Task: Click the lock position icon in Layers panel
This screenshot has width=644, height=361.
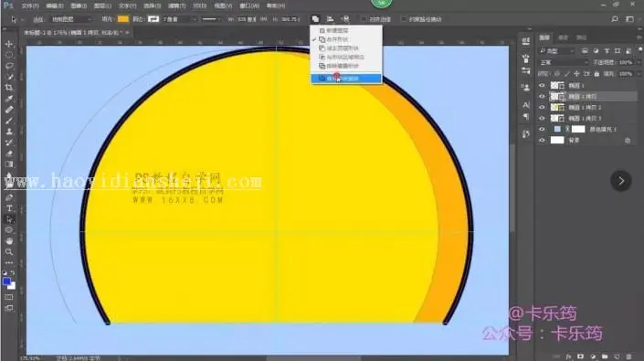Action: [576, 74]
